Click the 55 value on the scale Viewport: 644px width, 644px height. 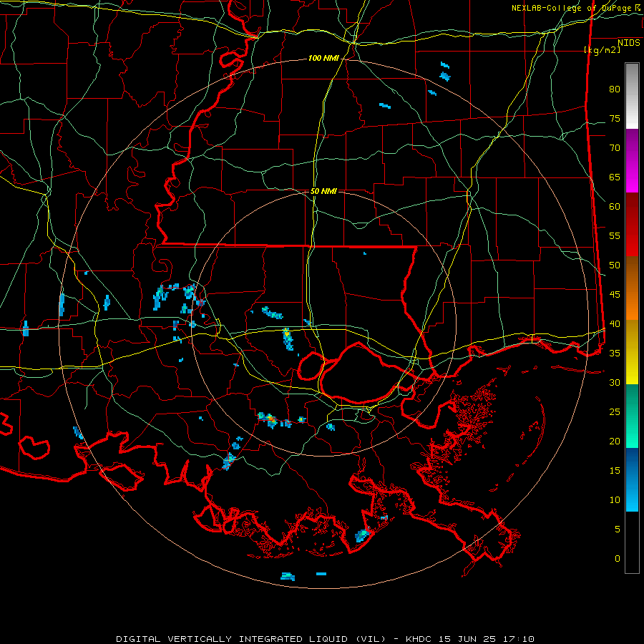(615, 236)
